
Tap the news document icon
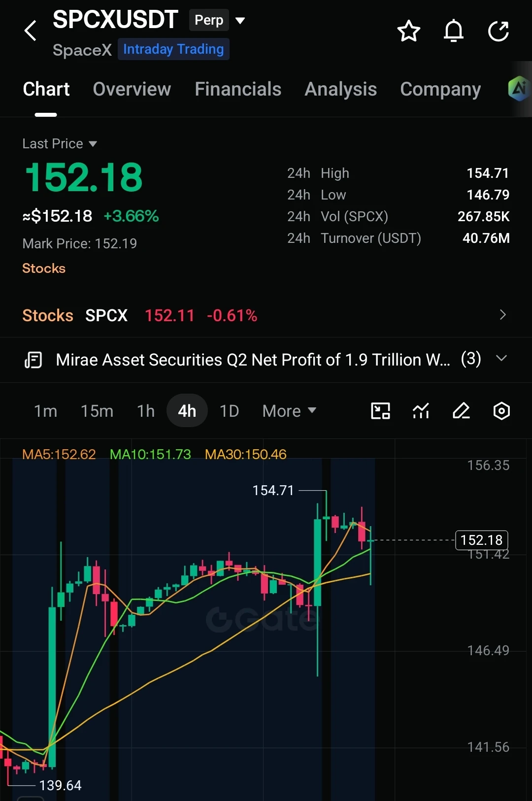point(33,360)
